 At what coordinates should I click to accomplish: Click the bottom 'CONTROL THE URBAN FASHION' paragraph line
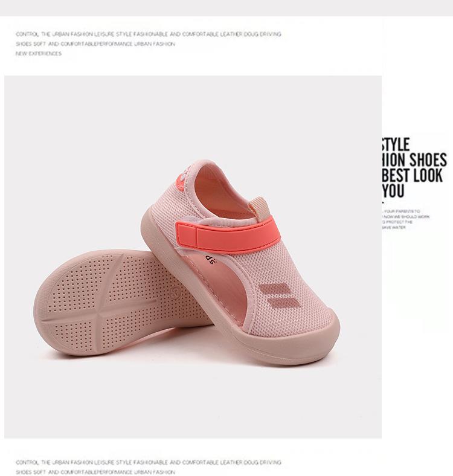[149, 462]
